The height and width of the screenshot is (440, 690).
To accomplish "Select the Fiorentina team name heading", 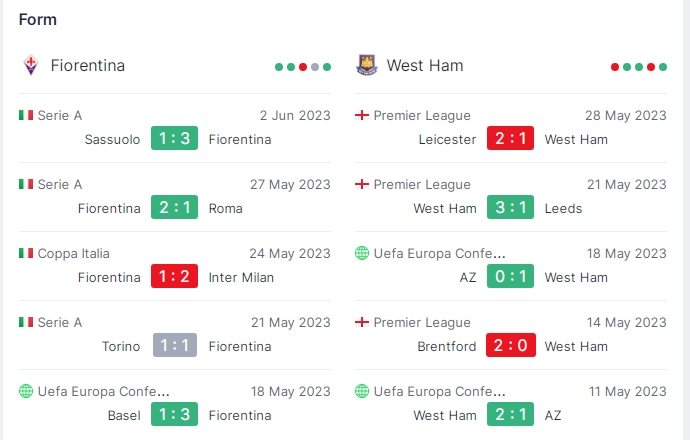I will pyautogui.click(x=88, y=66).
